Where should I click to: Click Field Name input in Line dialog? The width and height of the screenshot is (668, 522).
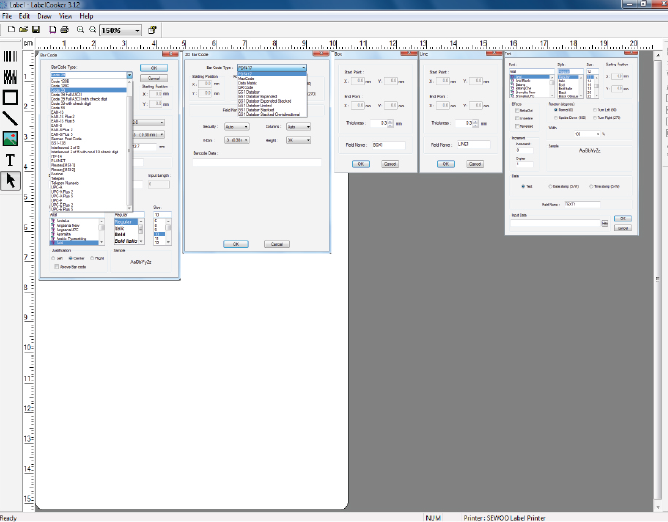point(474,144)
